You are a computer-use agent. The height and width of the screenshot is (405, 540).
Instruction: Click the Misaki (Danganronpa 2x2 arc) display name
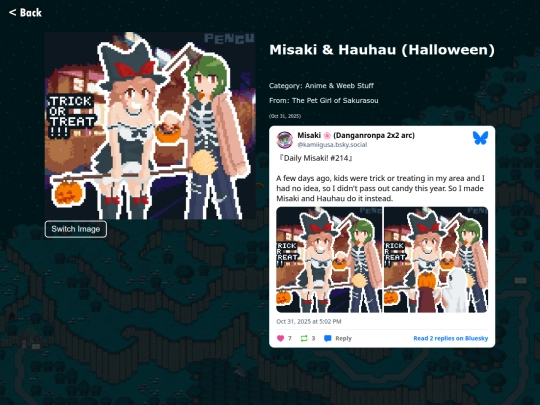pyautogui.click(x=356, y=135)
